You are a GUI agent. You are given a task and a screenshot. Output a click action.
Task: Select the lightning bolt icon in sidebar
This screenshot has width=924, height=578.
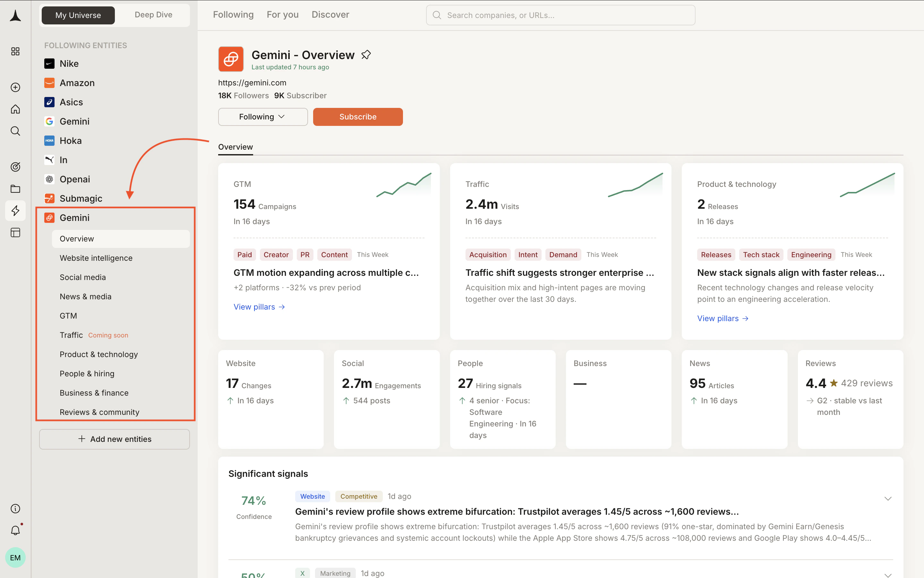tap(15, 211)
